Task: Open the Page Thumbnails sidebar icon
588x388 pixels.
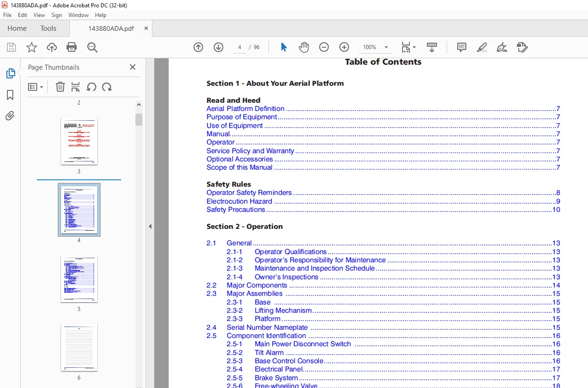Action: pyautogui.click(x=10, y=73)
